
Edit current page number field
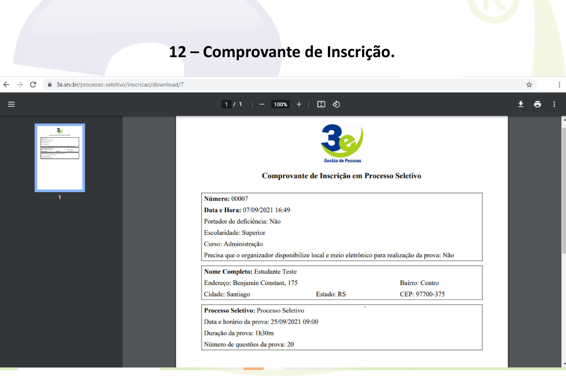point(227,104)
